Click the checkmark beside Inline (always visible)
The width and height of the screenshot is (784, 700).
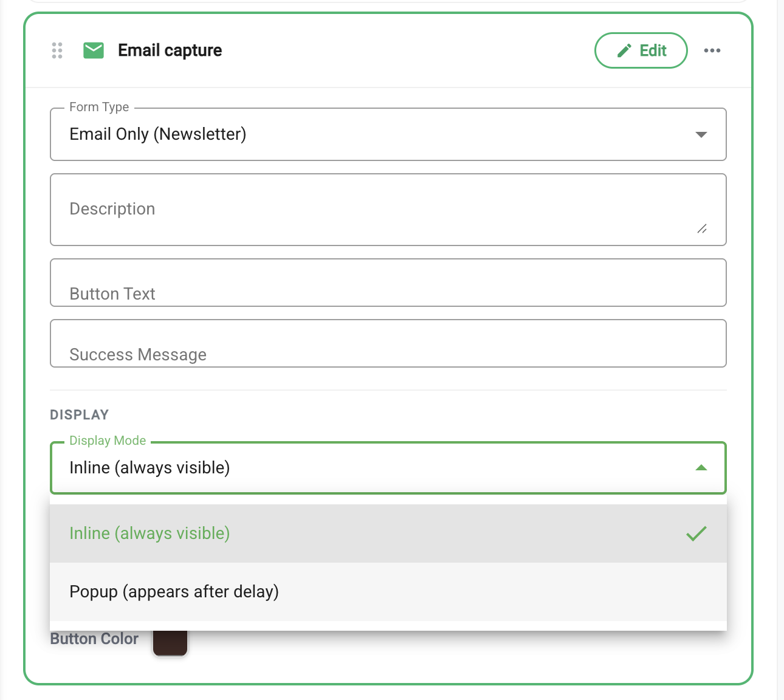(x=696, y=534)
